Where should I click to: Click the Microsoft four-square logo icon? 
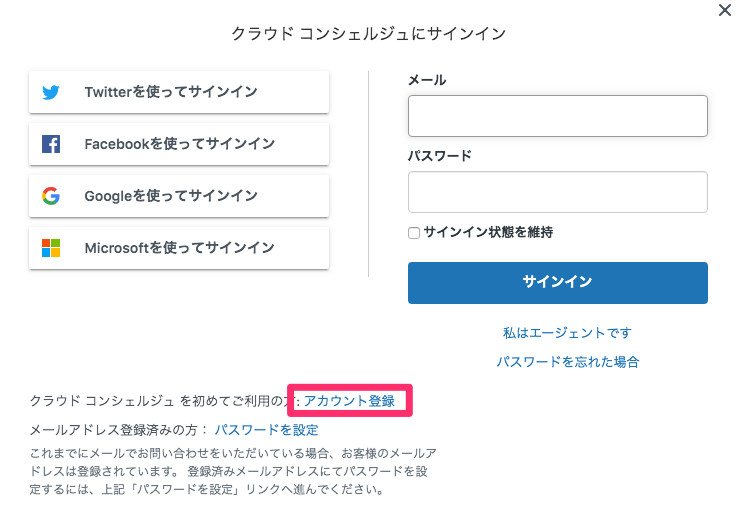coord(51,248)
